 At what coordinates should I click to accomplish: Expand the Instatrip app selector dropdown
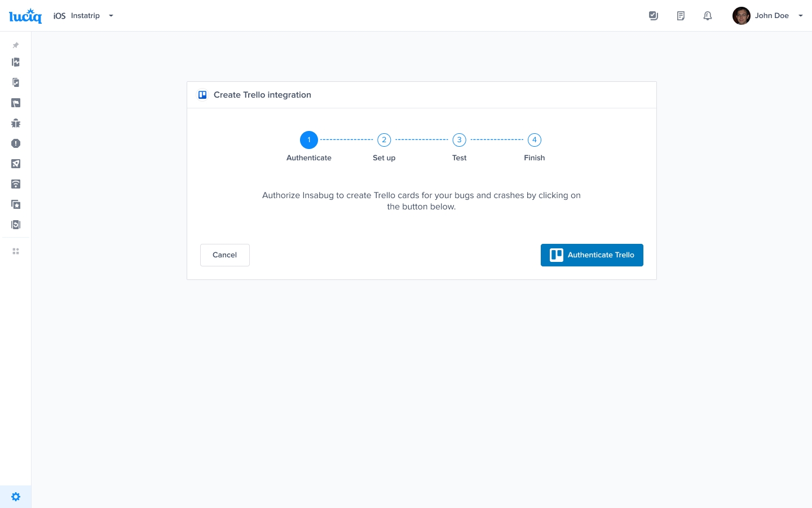pyautogui.click(x=111, y=16)
